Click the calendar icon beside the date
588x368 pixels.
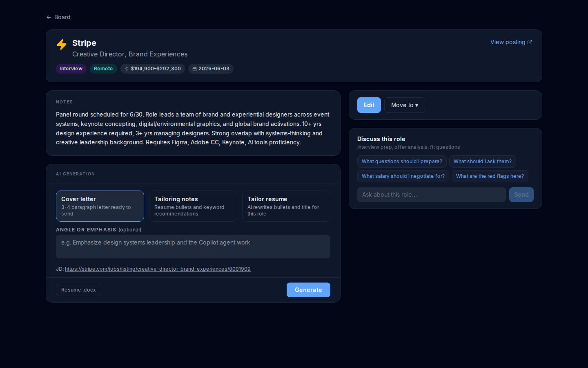[194, 69]
